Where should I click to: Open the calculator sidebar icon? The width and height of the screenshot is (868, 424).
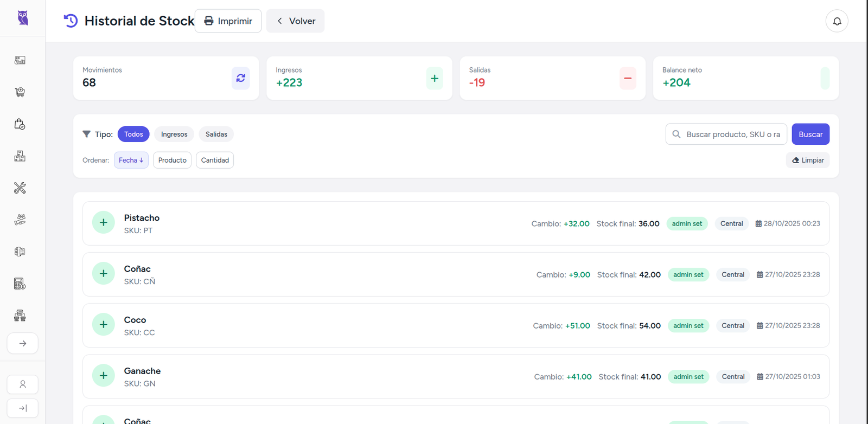pos(20,284)
